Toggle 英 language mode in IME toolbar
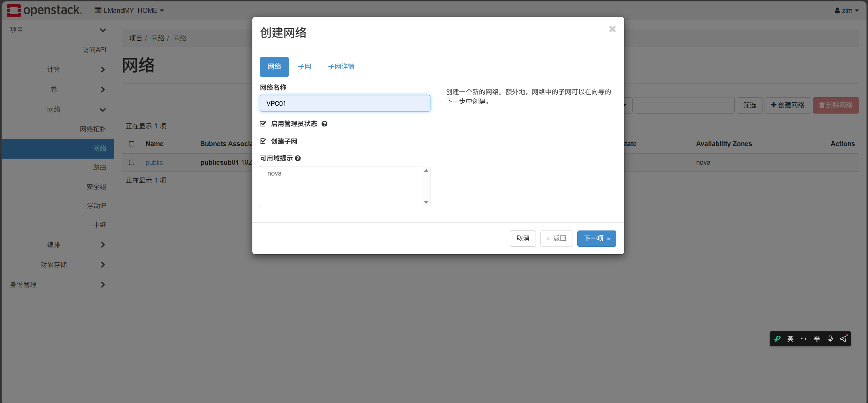Image resolution: width=868 pixels, height=403 pixels. (790, 339)
